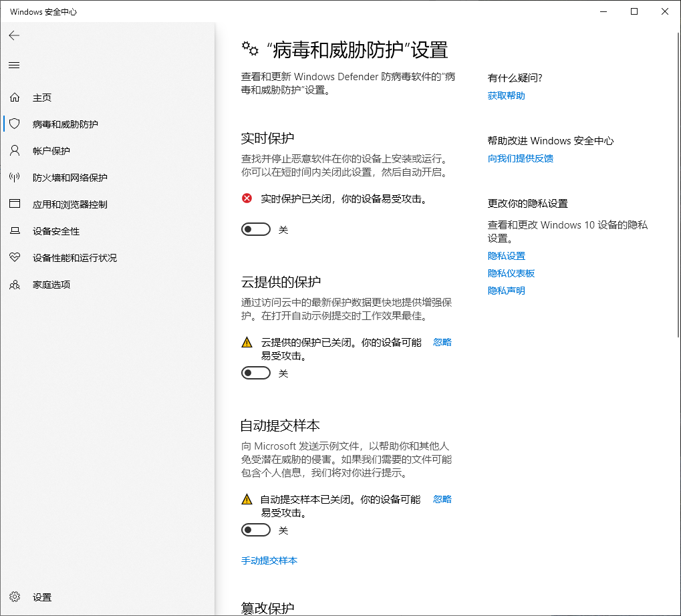Open 应用和浏览器控制 in the sidebar

click(x=108, y=204)
